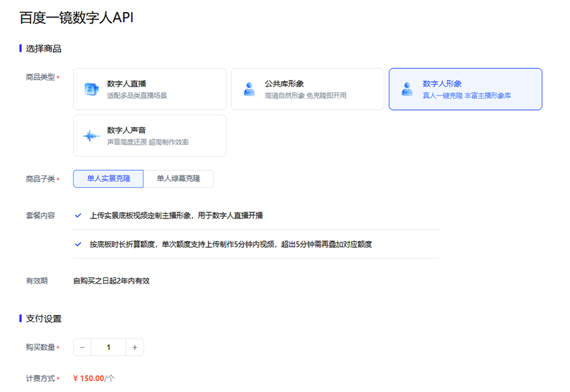This screenshot has width=570, height=392.
Task: Click the 按底板时长折算额度 package description line
Action: point(231,244)
